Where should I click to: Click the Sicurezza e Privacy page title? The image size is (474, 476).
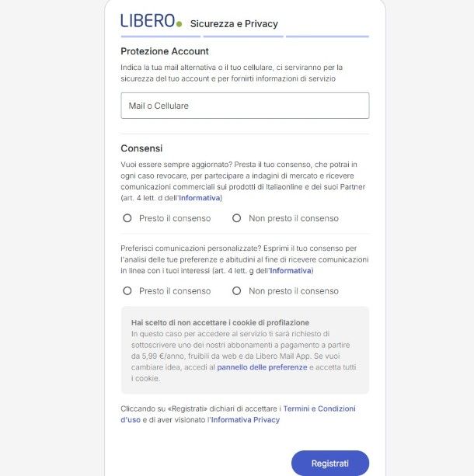(234, 24)
